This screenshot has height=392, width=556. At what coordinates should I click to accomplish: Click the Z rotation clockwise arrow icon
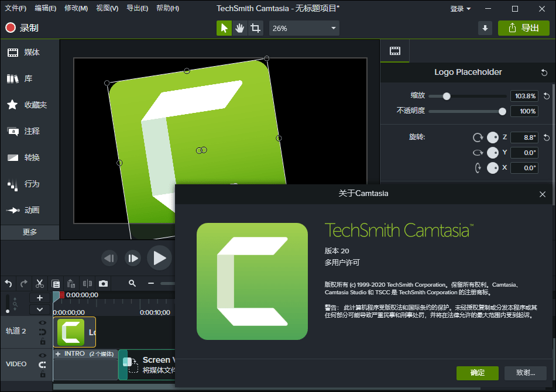(478, 137)
